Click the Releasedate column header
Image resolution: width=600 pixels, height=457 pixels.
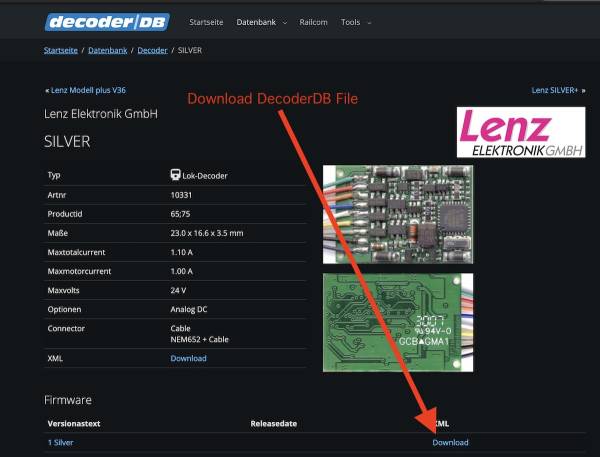273,424
